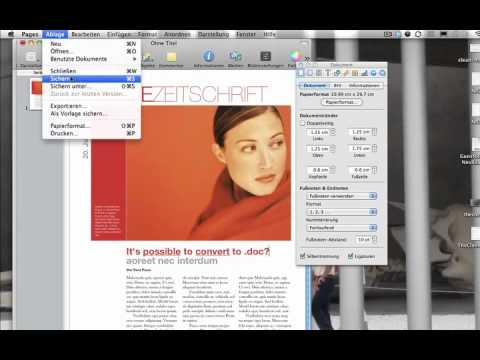Show hidden toolbar items via overflow arrows
480x360 pixels.
[307, 58]
